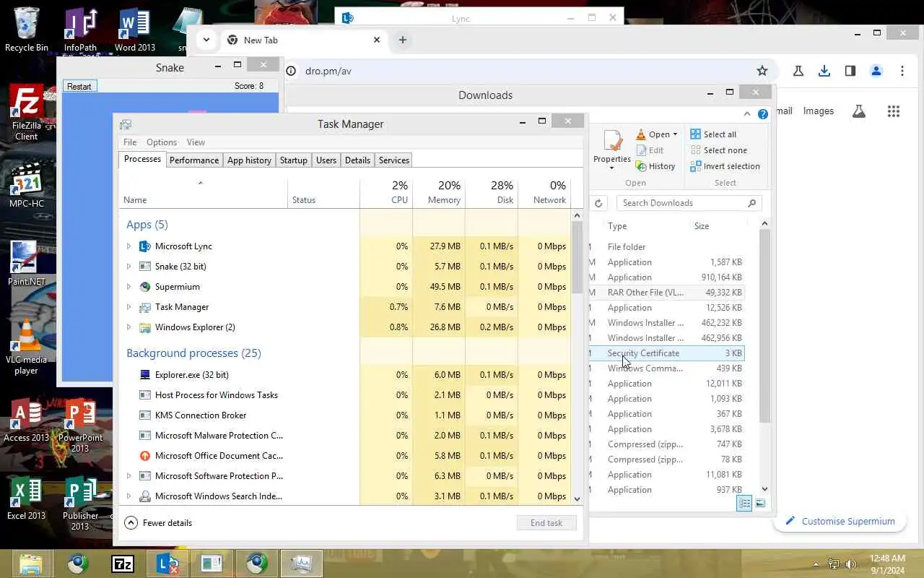Expand the Supermium process entry
This screenshot has width=924, height=578.
tap(128, 287)
